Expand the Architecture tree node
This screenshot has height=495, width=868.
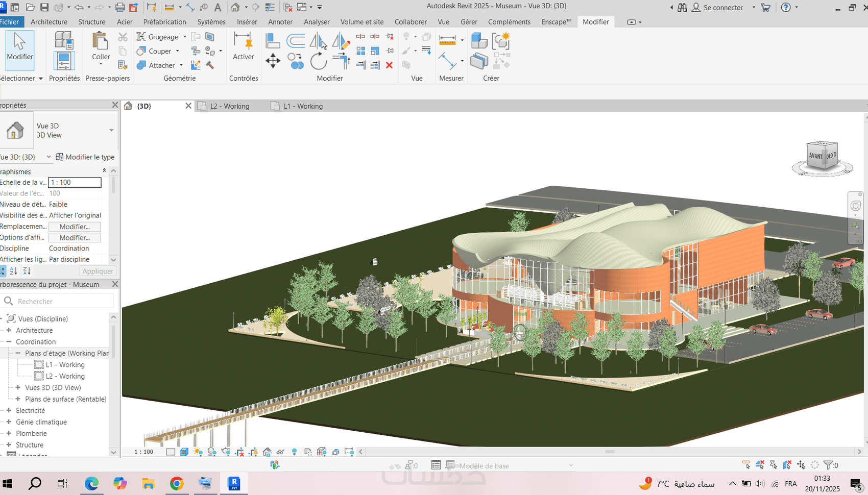[x=9, y=330]
